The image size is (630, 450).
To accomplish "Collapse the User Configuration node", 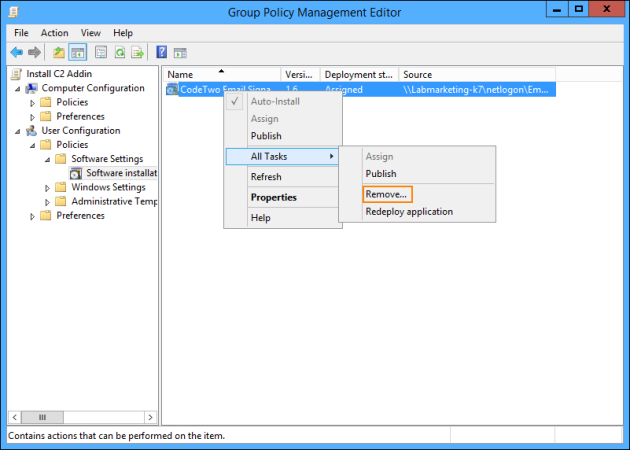I will [x=18, y=131].
